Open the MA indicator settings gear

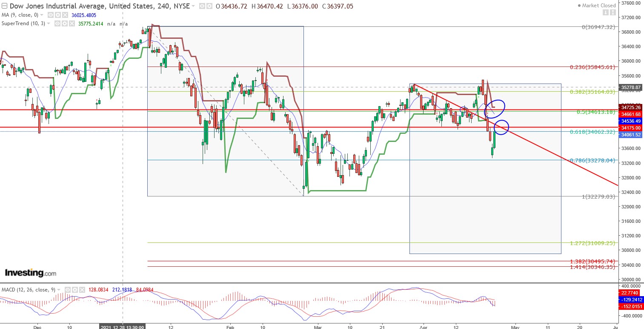[x=57, y=14]
